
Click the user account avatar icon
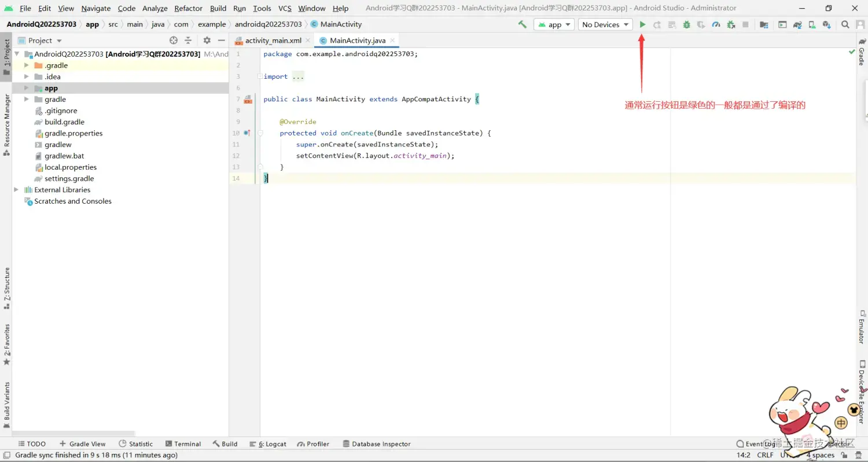[x=860, y=24]
